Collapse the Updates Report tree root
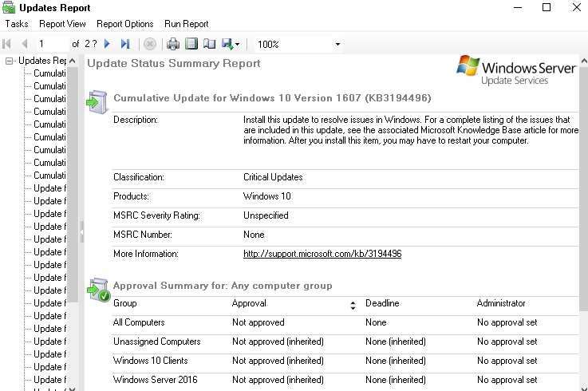588x391 pixels. pyautogui.click(x=10, y=61)
